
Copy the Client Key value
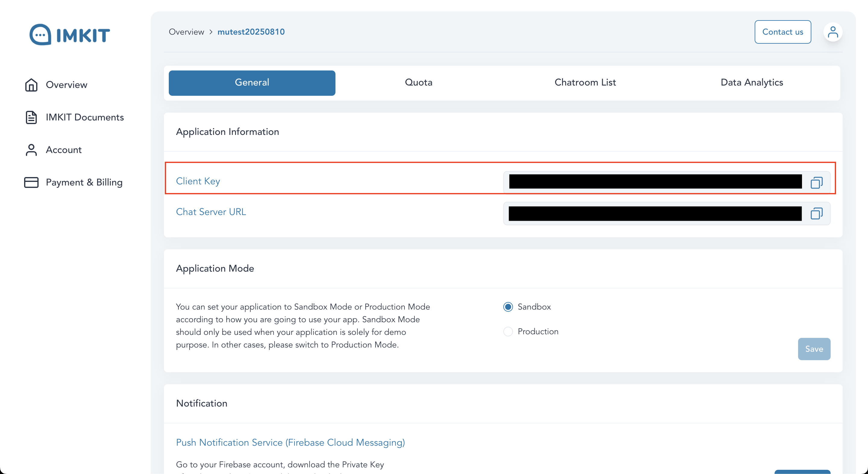(816, 182)
